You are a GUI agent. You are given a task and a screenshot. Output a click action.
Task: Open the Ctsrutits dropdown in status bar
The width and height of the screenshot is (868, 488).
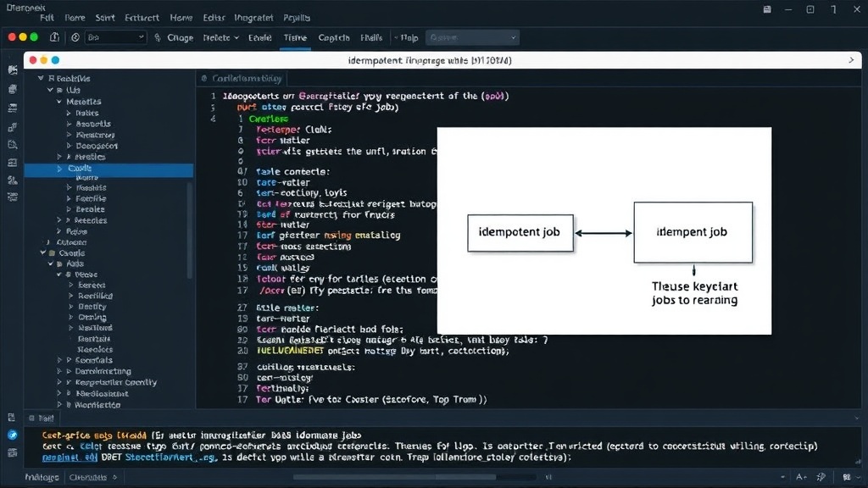(x=92, y=477)
